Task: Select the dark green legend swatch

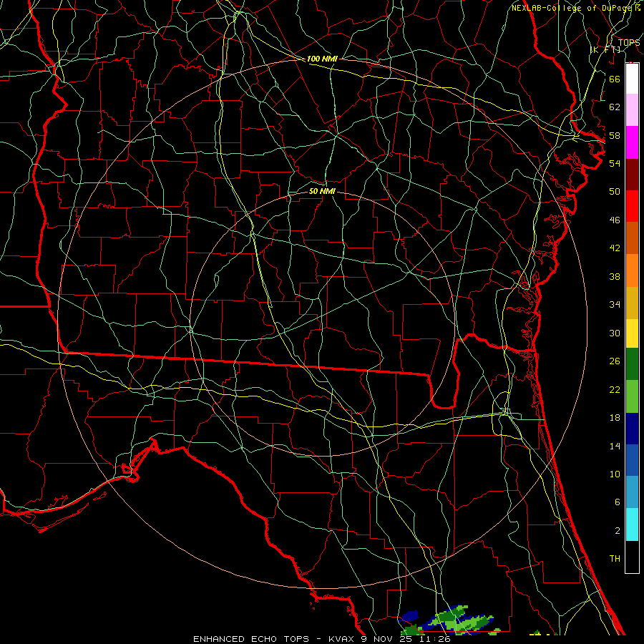Action: click(632, 364)
